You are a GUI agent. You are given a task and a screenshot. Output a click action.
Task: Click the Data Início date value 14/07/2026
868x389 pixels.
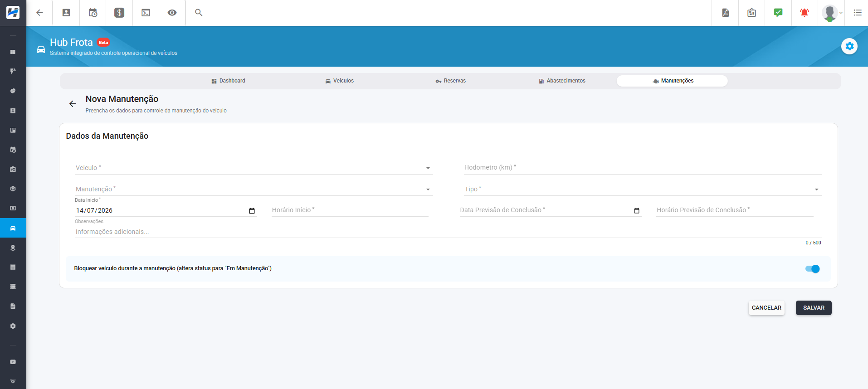94,210
